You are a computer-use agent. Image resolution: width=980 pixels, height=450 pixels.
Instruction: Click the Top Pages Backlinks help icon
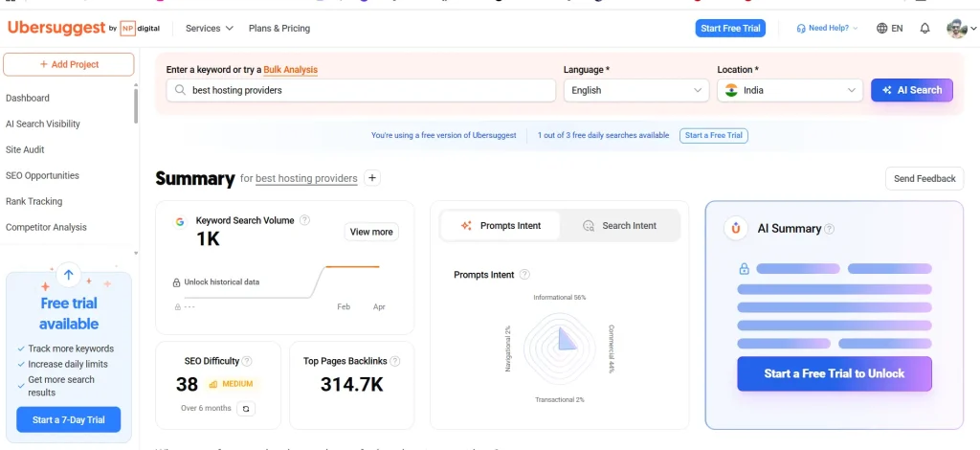[x=394, y=361]
